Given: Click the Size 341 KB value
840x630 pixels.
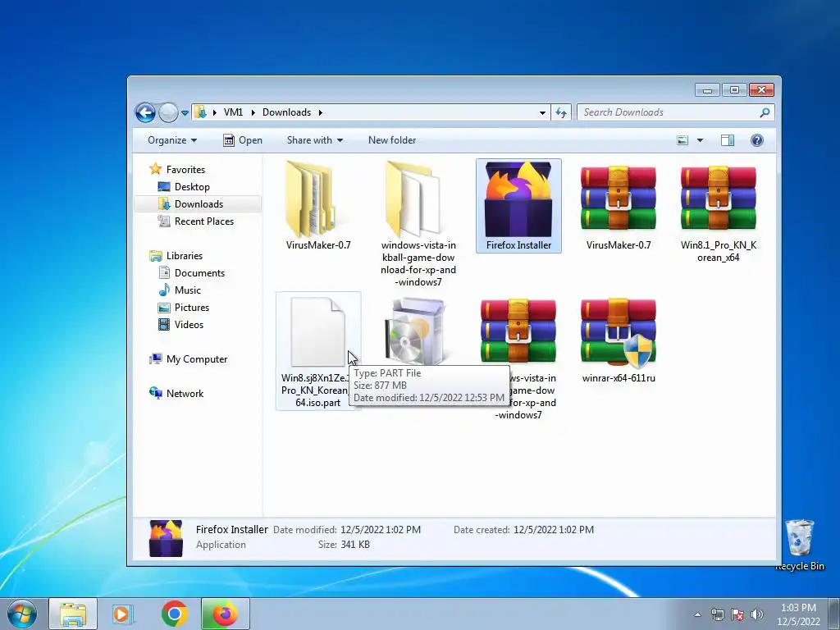Looking at the screenshot, I should [354, 545].
